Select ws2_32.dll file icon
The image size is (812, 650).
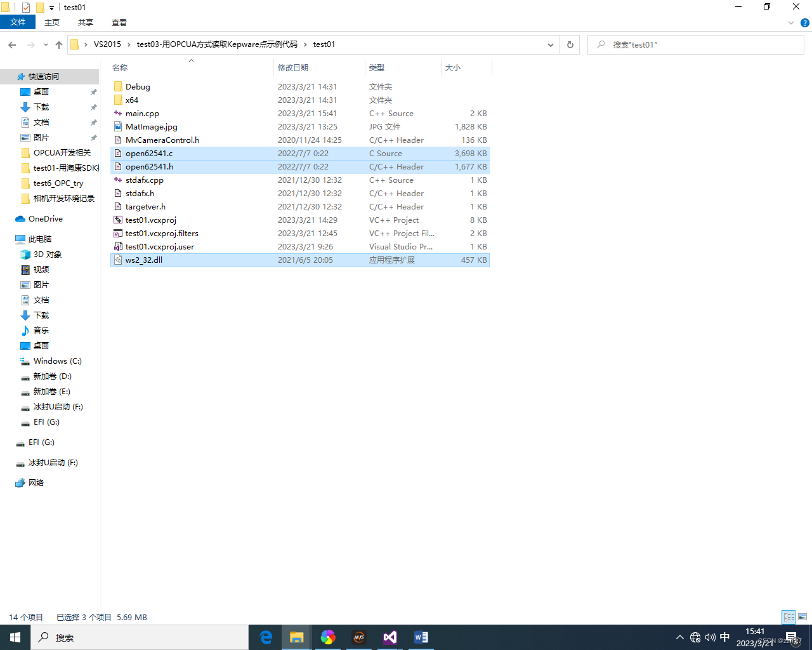pyautogui.click(x=118, y=260)
